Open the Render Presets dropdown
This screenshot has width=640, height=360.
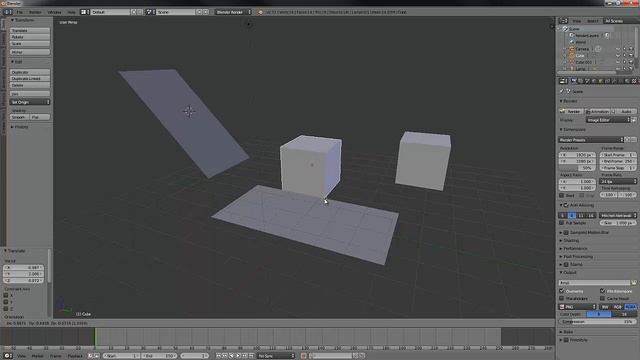(x=591, y=140)
